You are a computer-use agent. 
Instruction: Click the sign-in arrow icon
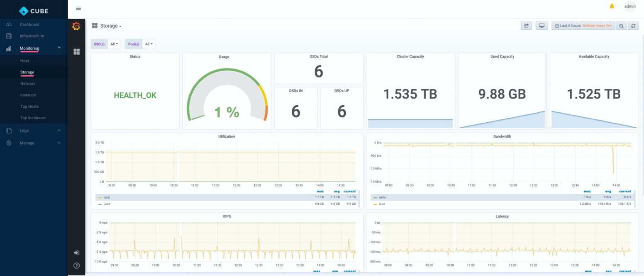(x=76, y=253)
